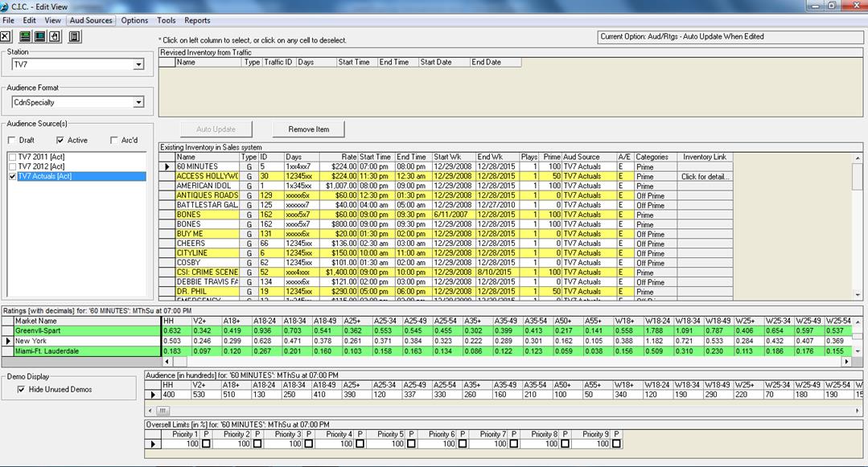Open the Reports menu
This screenshot has width=868, height=467.
click(x=197, y=20)
